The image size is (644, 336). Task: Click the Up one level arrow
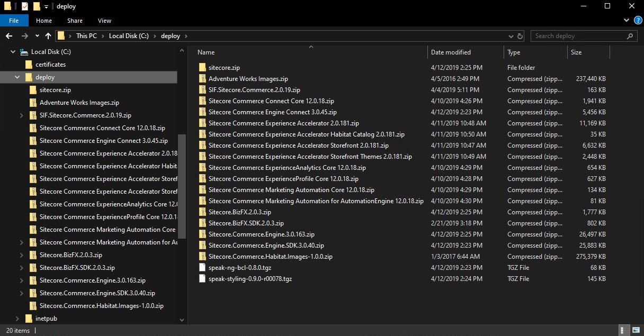coord(48,36)
